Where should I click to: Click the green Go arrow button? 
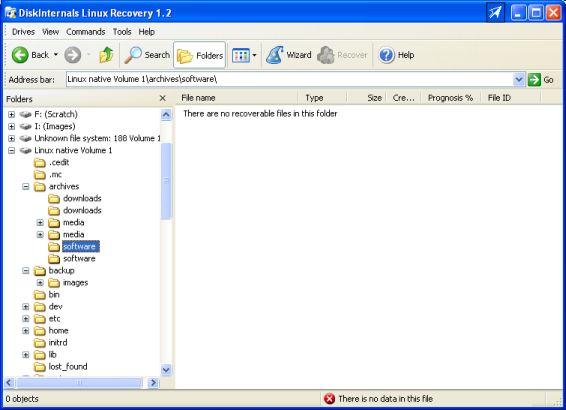tap(534, 79)
